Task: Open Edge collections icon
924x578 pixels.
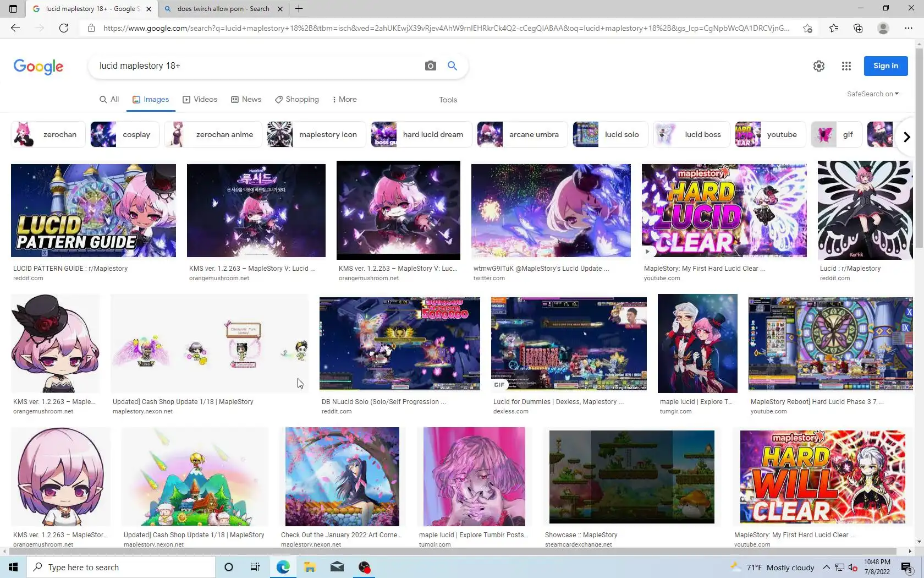Action: (x=858, y=28)
